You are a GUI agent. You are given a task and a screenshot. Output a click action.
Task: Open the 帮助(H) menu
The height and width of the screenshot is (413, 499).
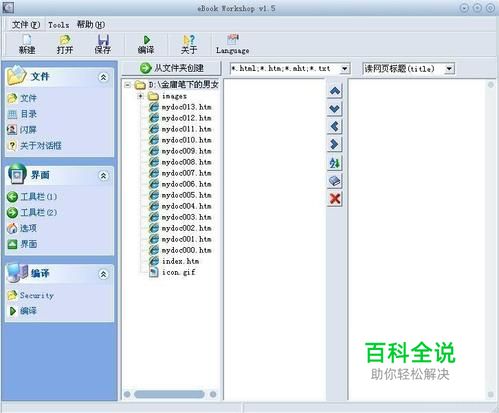pyautogui.click(x=91, y=25)
